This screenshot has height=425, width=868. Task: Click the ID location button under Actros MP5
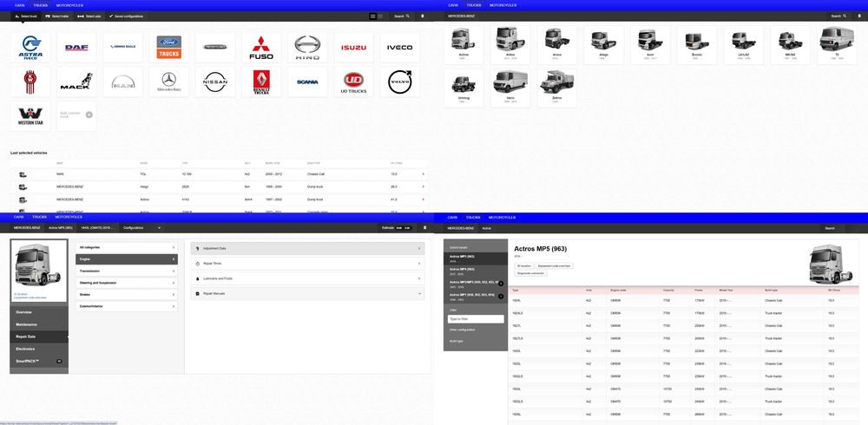(x=523, y=266)
